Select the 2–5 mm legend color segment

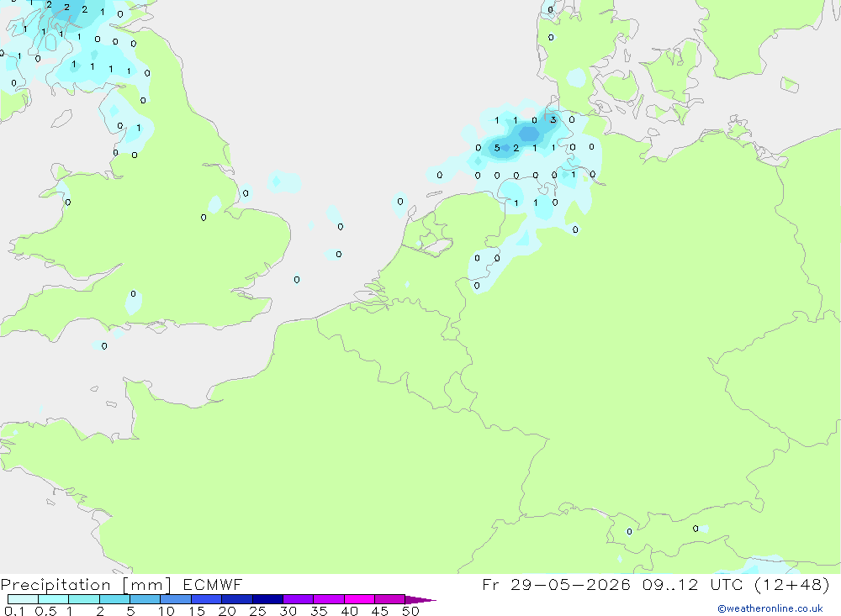(x=114, y=599)
